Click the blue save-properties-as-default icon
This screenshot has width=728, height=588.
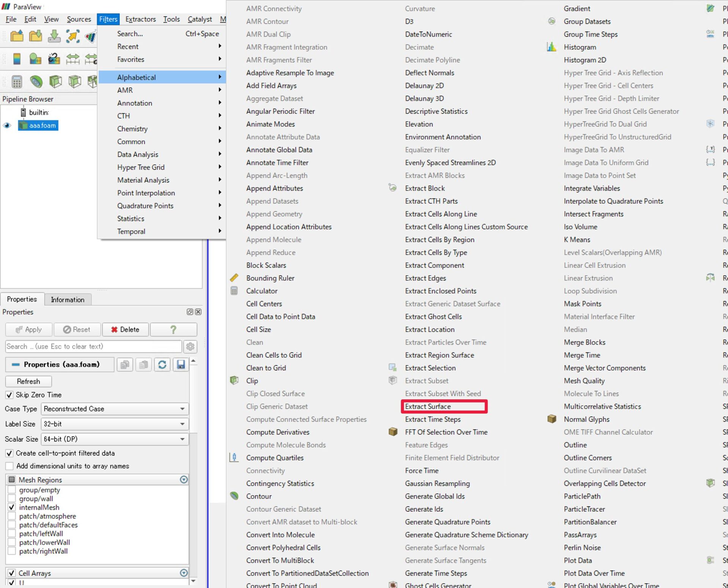point(181,364)
